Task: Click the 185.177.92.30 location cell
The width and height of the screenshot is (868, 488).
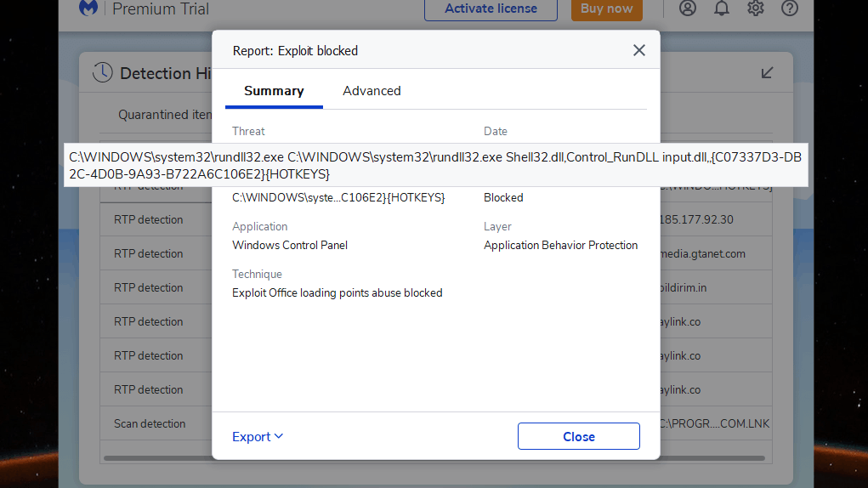Action: 696,219
